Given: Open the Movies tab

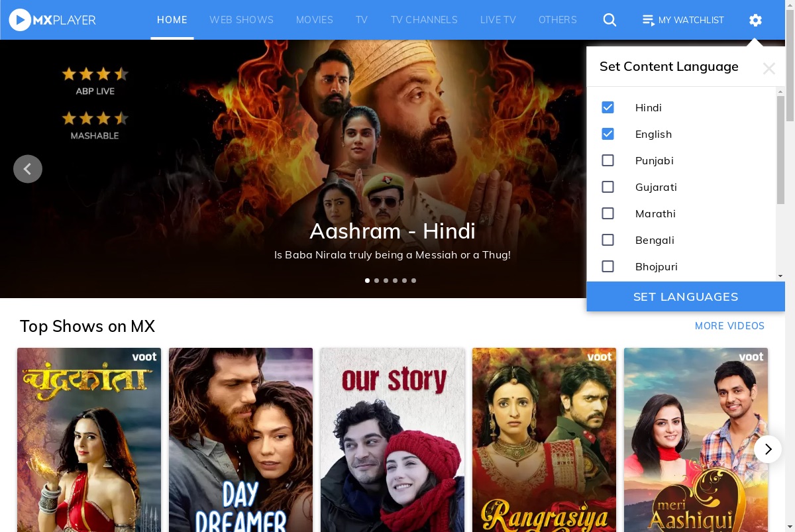Looking at the screenshot, I should [x=315, y=20].
